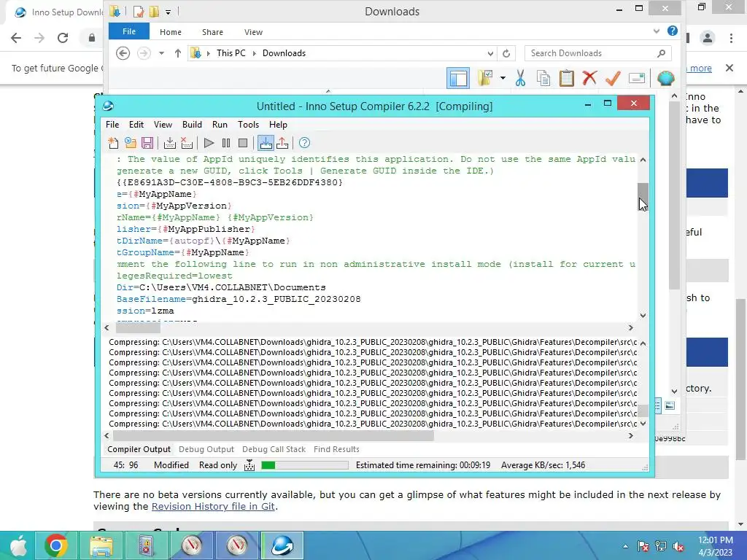Select the Compiler Output tab

click(x=139, y=449)
